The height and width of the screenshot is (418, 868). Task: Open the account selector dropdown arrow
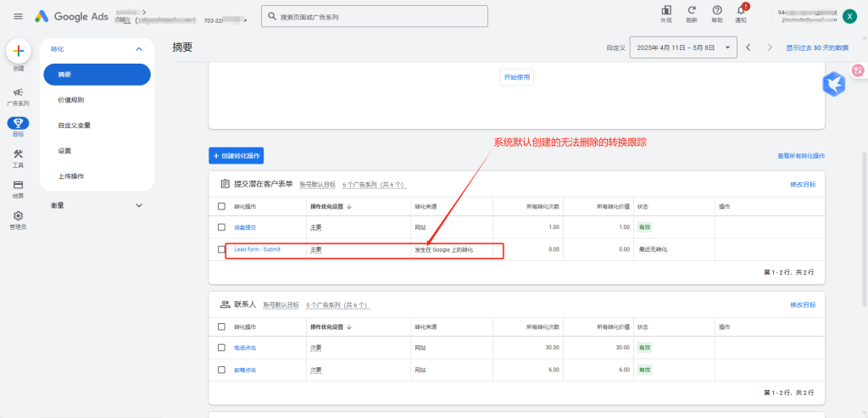pos(245,21)
